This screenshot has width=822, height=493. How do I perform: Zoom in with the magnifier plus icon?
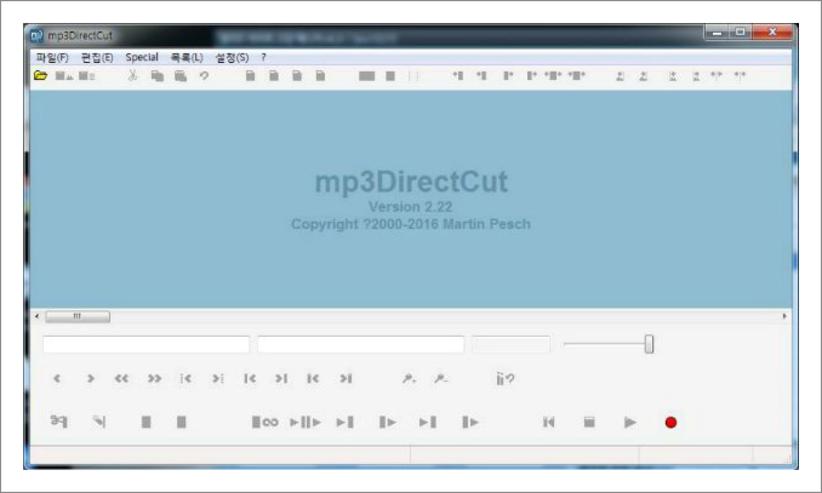[408, 378]
